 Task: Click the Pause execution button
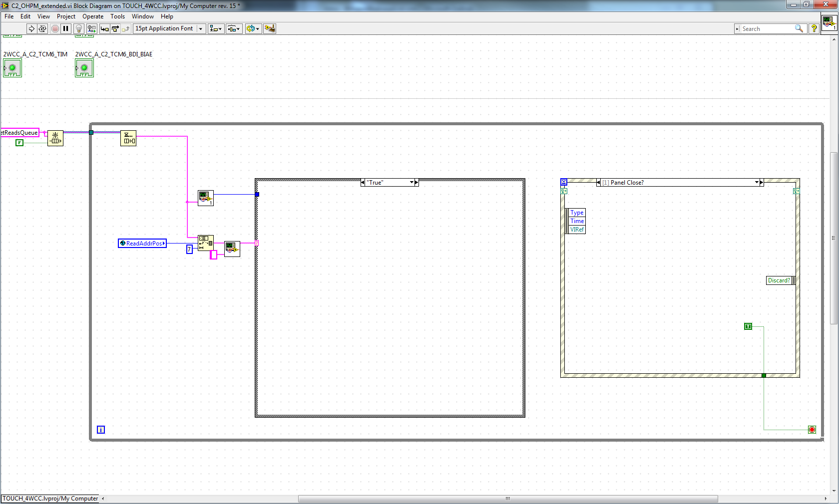click(x=65, y=29)
